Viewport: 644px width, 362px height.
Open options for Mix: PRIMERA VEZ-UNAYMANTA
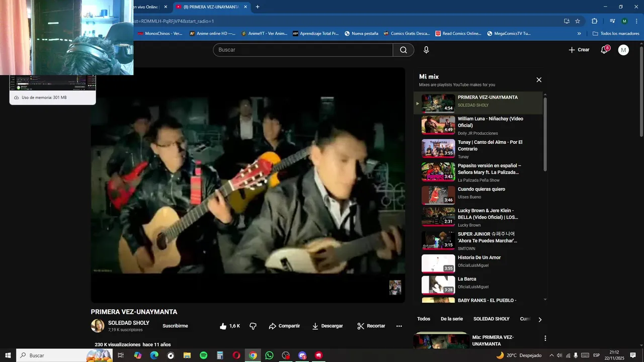(x=545, y=338)
